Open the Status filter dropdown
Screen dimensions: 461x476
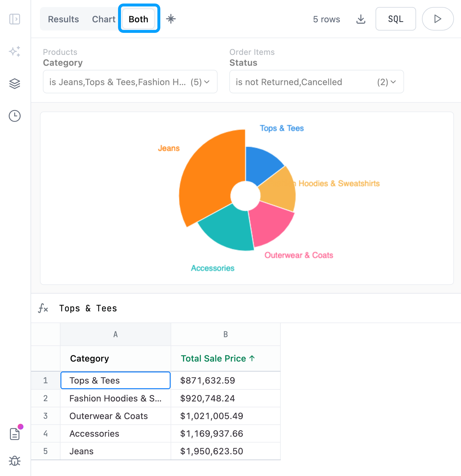click(x=316, y=82)
